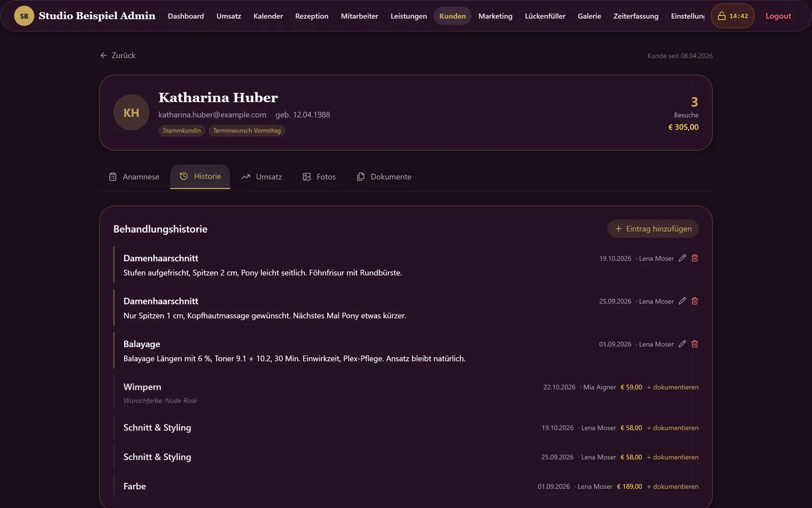
Task: Click the Studio Beispiel Admin title
Action: [x=97, y=16]
